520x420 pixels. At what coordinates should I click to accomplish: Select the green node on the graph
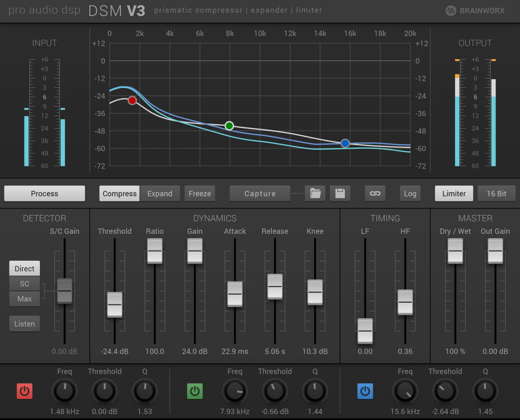tap(229, 126)
